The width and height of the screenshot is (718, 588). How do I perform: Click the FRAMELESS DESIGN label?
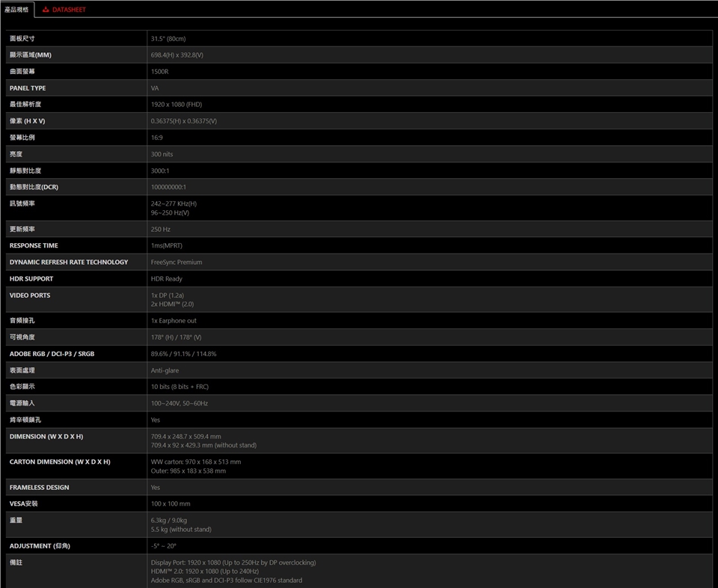click(39, 487)
